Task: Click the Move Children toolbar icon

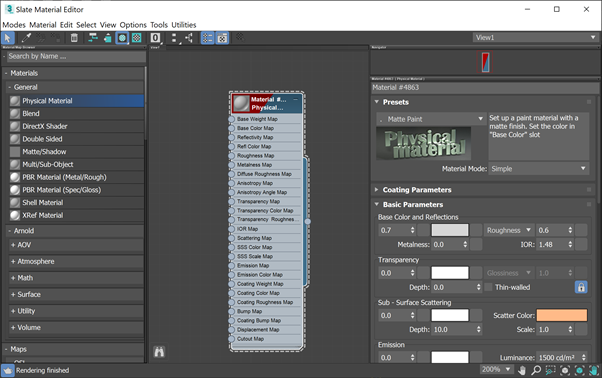Action: point(93,38)
